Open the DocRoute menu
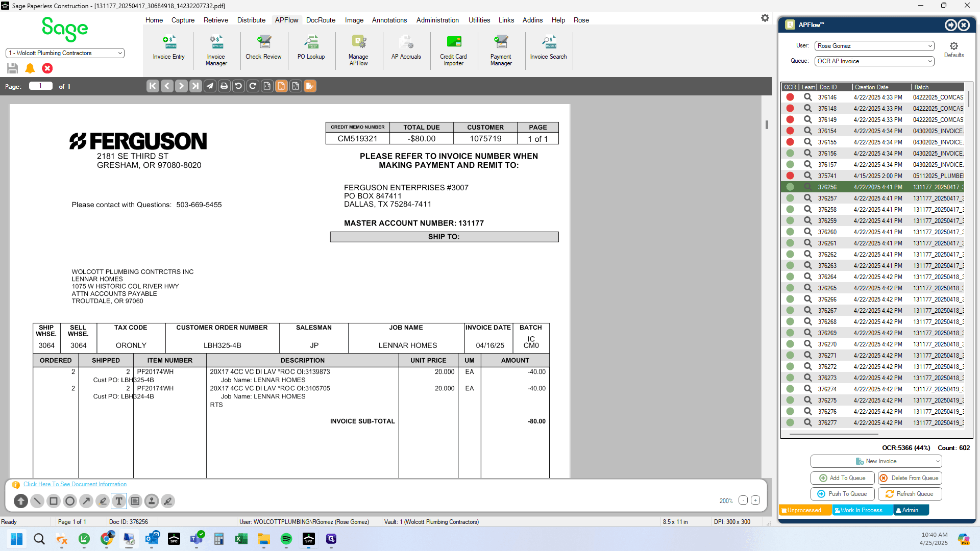Viewport: 980px width, 551px height. pos(321,20)
